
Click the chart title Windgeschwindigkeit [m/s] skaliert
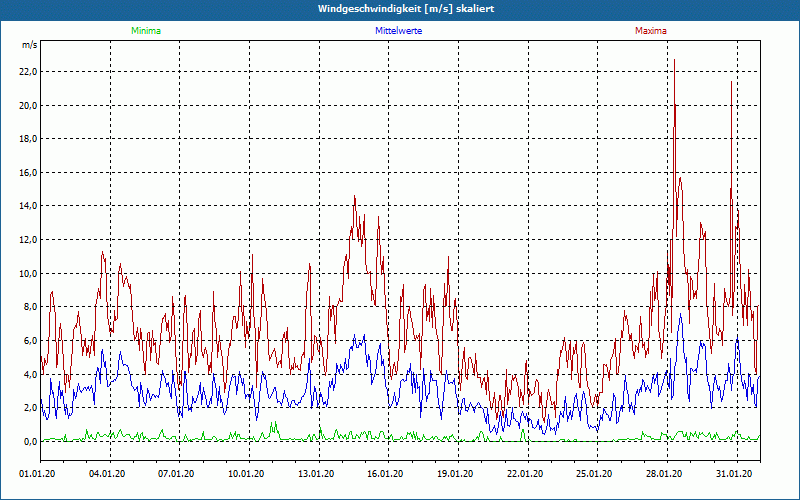pyautogui.click(x=406, y=9)
